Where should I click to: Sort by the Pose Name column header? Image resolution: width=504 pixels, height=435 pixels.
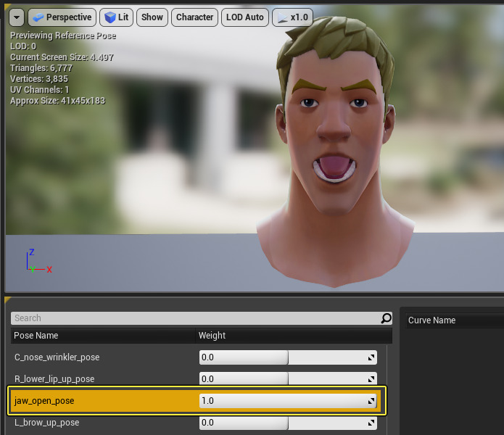[x=36, y=336]
